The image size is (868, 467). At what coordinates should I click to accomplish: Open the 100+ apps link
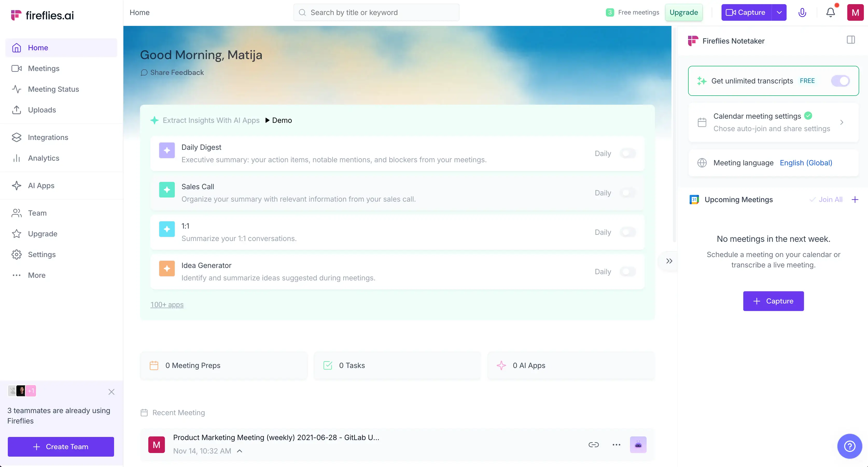pyautogui.click(x=167, y=305)
